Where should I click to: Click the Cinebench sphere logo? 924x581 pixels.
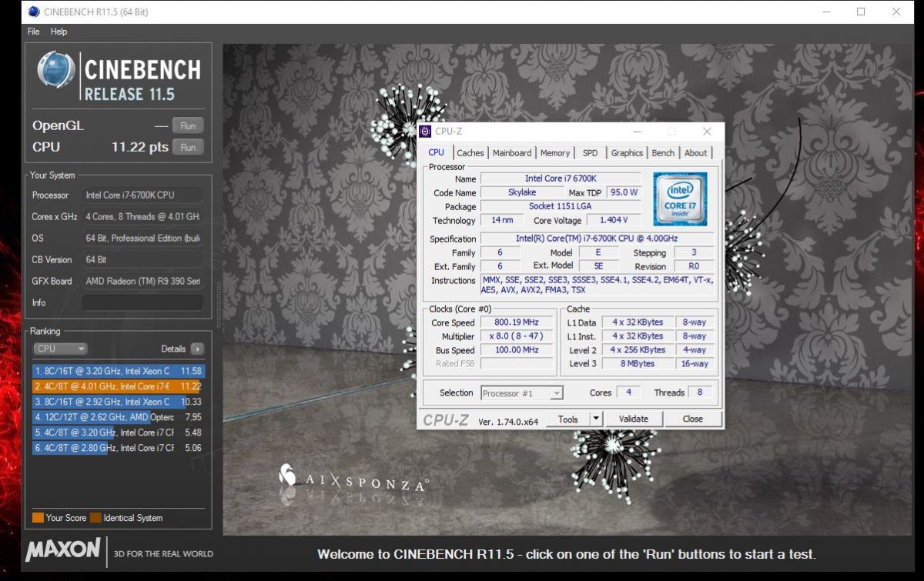pos(56,70)
